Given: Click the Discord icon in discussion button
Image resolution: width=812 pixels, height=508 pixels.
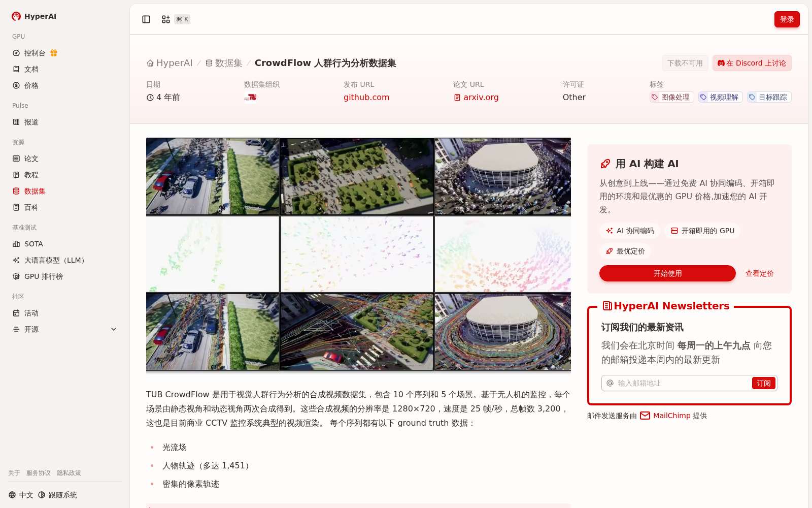Looking at the screenshot, I should click(x=721, y=63).
